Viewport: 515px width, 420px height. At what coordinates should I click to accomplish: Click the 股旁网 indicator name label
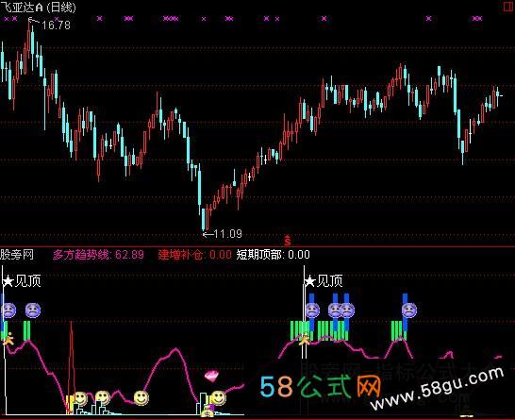click(x=17, y=255)
